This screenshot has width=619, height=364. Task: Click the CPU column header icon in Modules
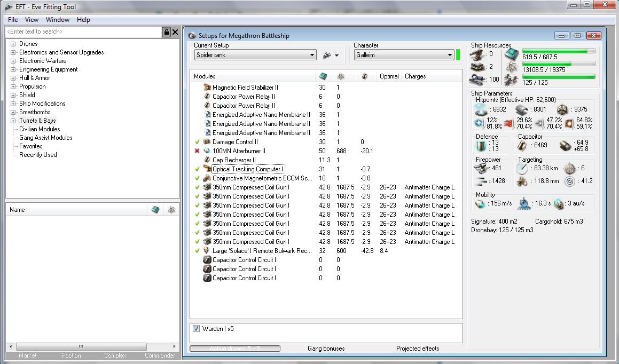tap(323, 76)
